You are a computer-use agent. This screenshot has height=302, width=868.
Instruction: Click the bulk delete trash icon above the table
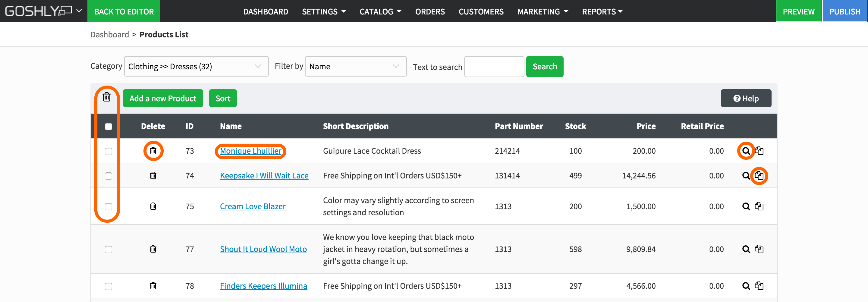pos(107,97)
